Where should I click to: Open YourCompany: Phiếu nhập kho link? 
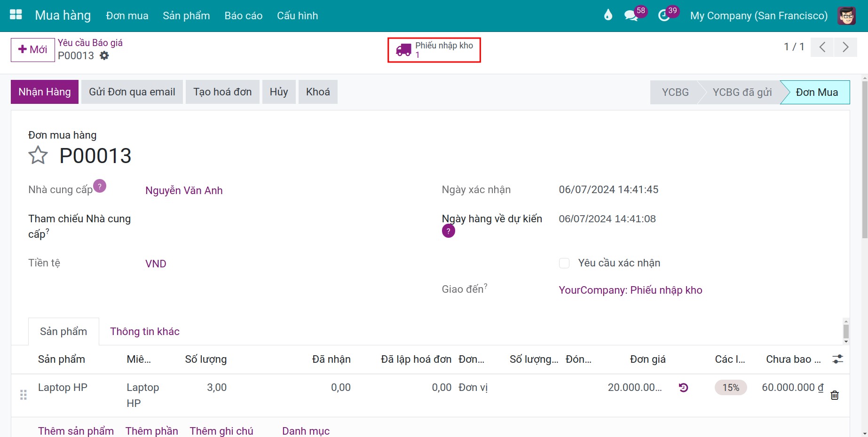tap(631, 290)
